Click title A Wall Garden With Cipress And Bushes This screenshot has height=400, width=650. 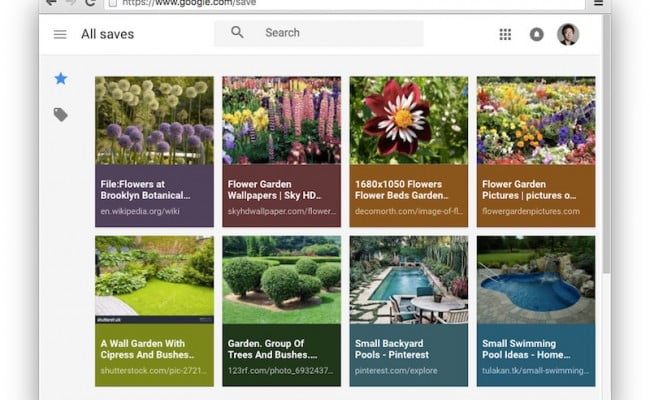147,349
